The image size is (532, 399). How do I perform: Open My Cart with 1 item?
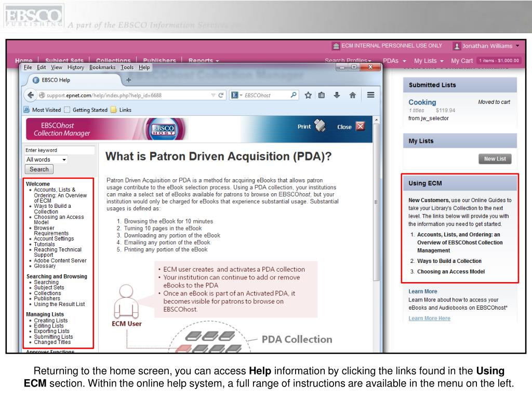click(x=485, y=61)
